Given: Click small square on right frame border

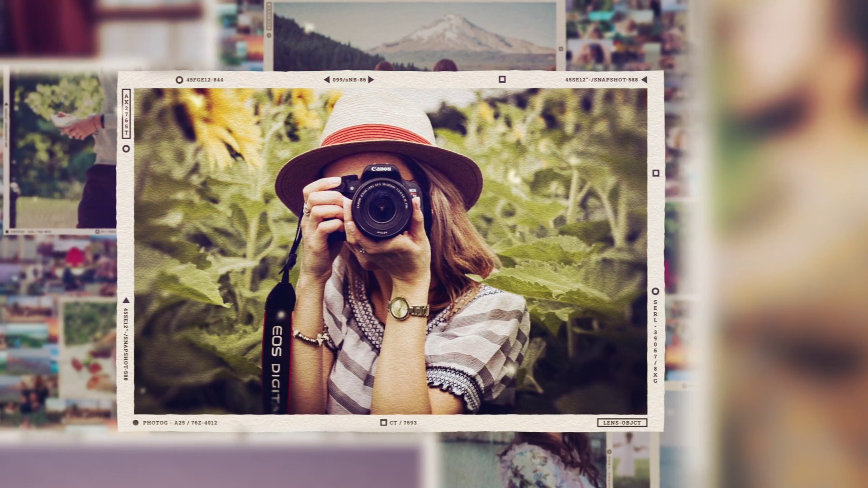Looking at the screenshot, I should [x=656, y=173].
